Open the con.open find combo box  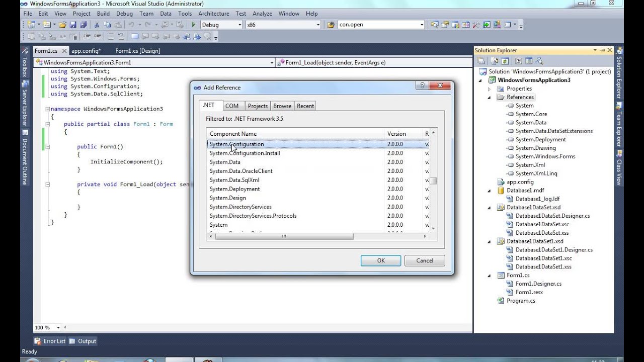tap(422, 25)
